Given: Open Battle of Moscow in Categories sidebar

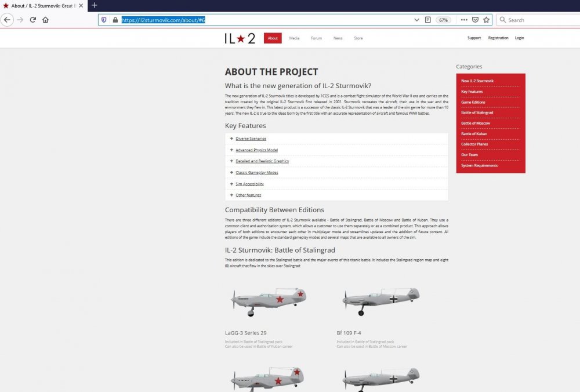Looking at the screenshot, I should [x=475, y=123].
